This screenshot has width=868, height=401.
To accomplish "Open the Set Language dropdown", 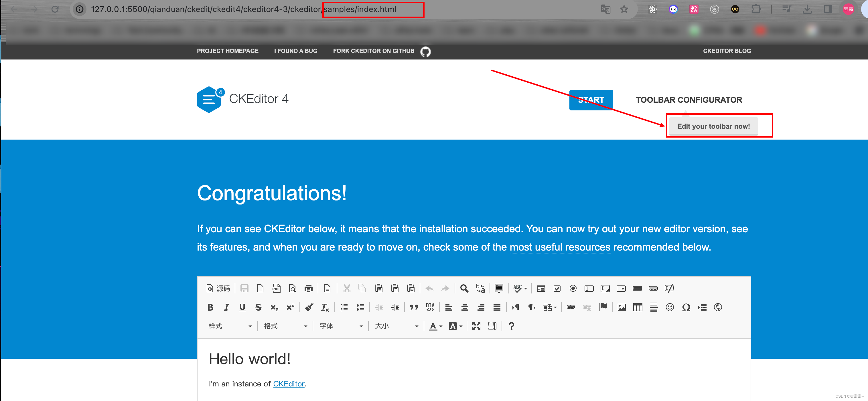I will point(550,307).
